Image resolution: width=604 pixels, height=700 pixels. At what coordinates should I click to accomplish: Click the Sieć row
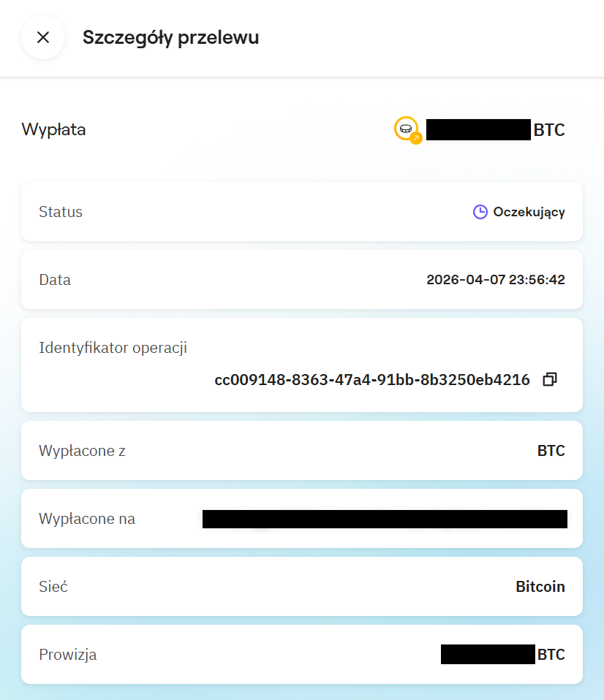click(x=302, y=586)
